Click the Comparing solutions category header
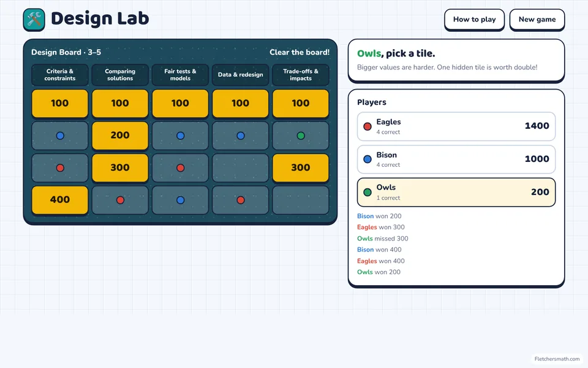 tap(120, 75)
